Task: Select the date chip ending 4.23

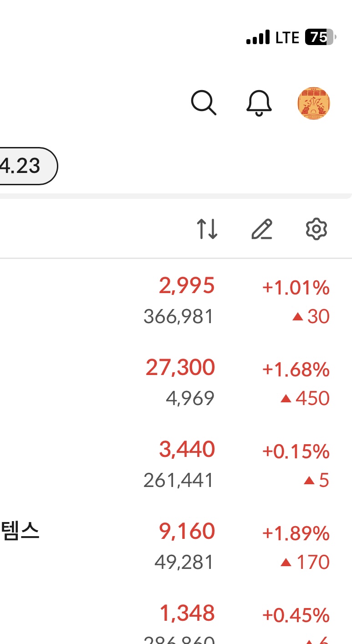Action: point(28,166)
